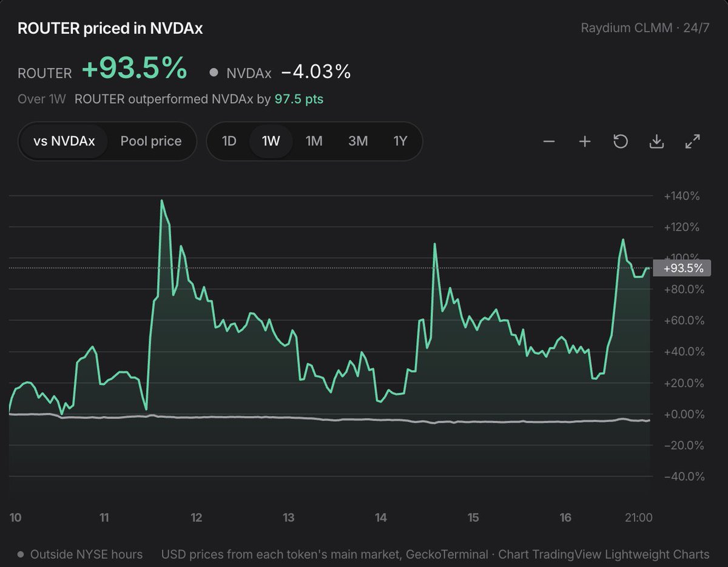
Task: Select the 1W time range
Action: click(271, 141)
